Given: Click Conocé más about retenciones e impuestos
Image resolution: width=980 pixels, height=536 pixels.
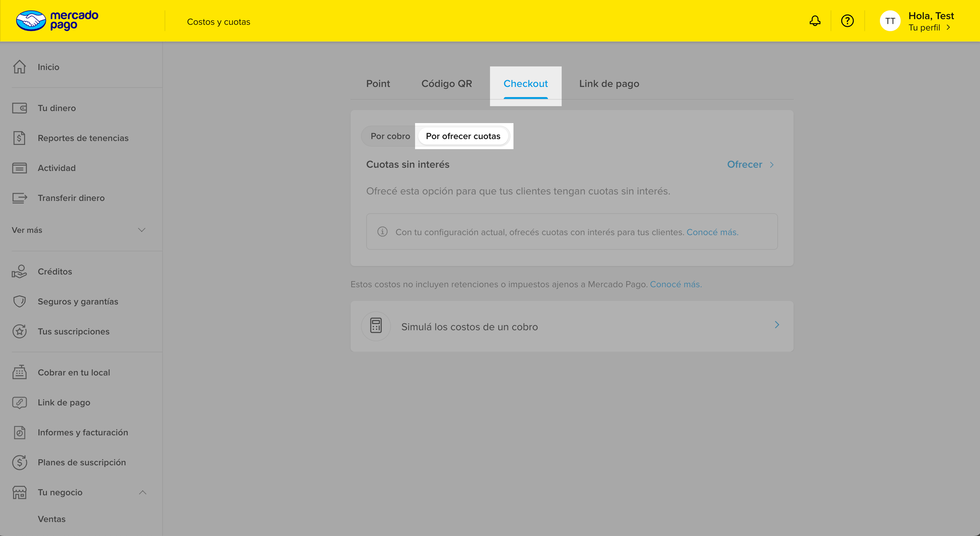Looking at the screenshot, I should [676, 284].
